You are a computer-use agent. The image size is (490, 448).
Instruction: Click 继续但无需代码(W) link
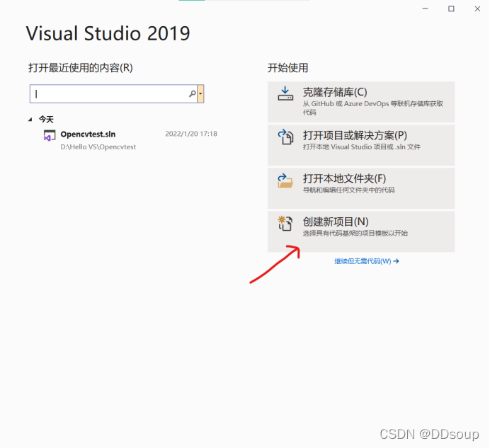coord(367,261)
